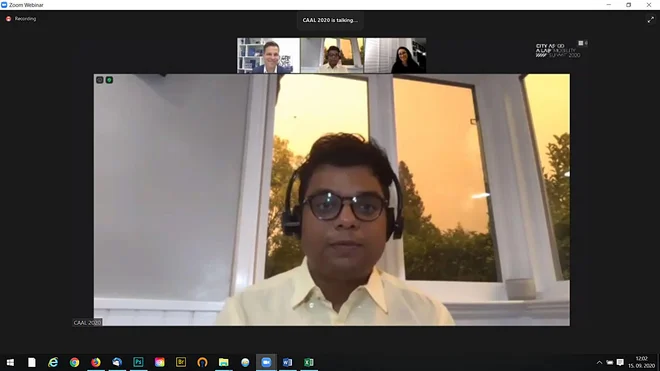Launch Google Chrome from the taskbar
660x371 pixels.
click(75, 362)
